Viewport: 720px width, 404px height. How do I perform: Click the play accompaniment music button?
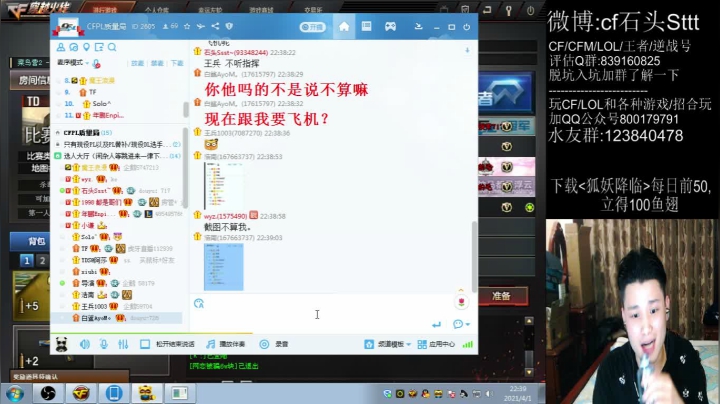[226, 344]
